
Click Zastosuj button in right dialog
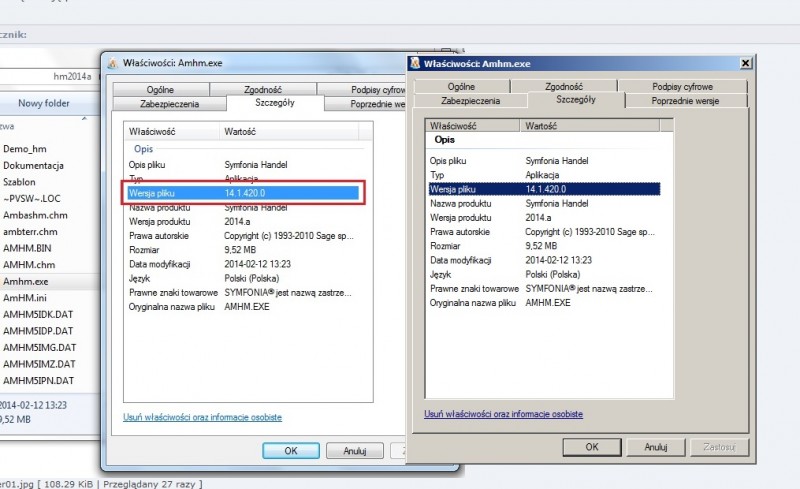[x=719, y=447]
